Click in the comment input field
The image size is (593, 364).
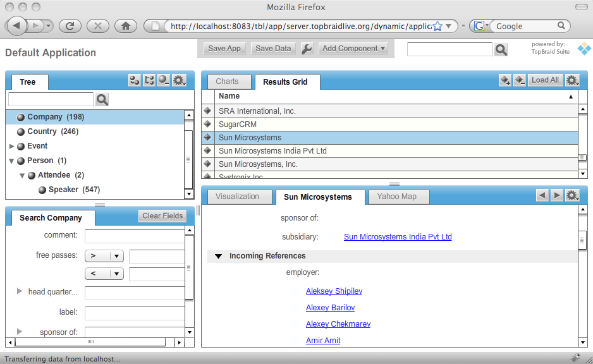coord(135,236)
